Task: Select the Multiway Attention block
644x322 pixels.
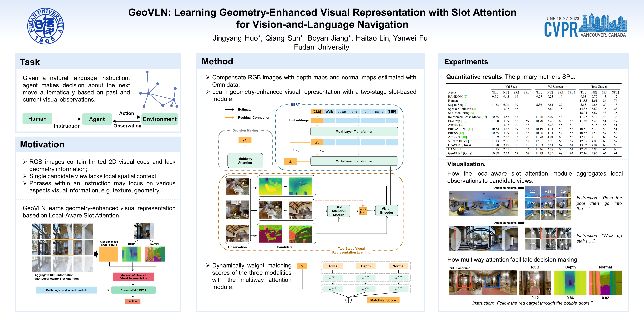Action: [x=245, y=160]
